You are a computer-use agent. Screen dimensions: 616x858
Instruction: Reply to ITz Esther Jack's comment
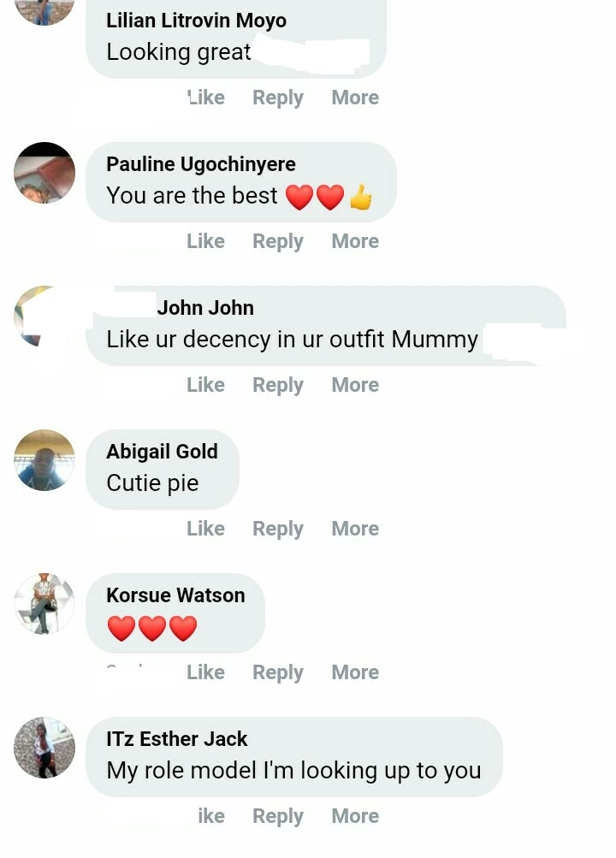pyautogui.click(x=278, y=816)
